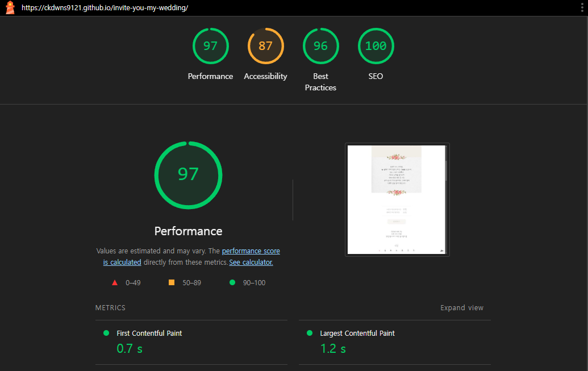This screenshot has height=371, width=588.
Task: Click the '0.7 s' metric value
Action: (x=130, y=348)
